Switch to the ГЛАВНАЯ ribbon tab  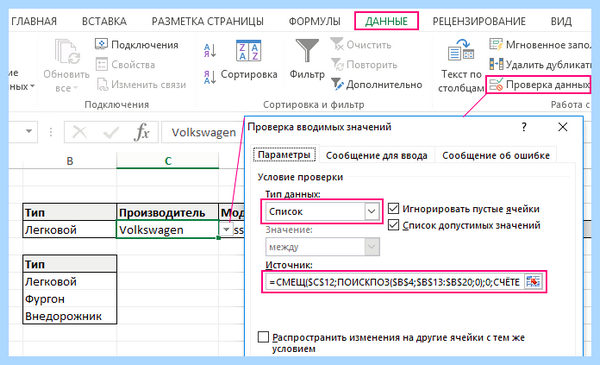pos(34,21)
